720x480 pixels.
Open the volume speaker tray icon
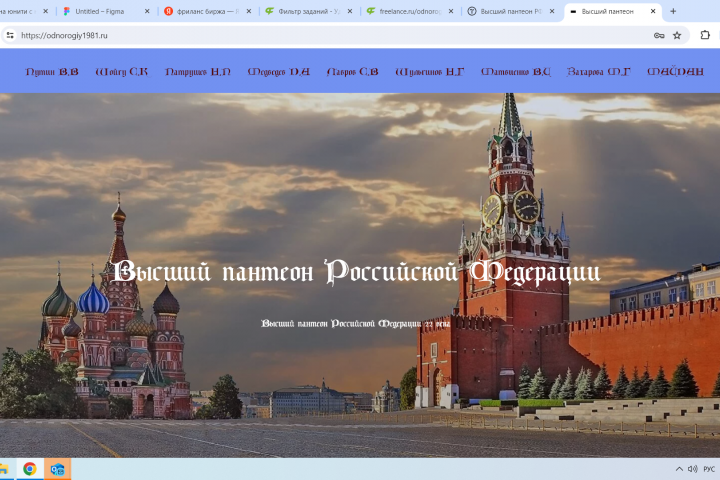click(692, 469)
